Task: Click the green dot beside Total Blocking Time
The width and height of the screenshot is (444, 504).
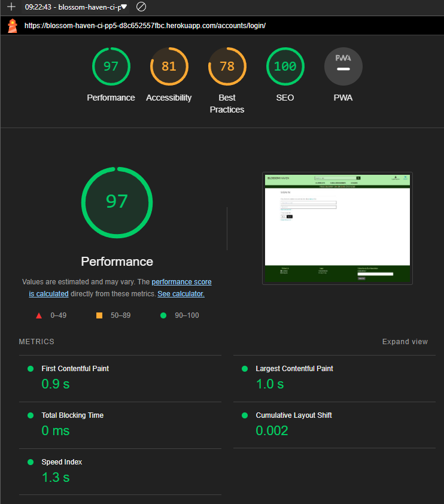Action: coord(31,415)
